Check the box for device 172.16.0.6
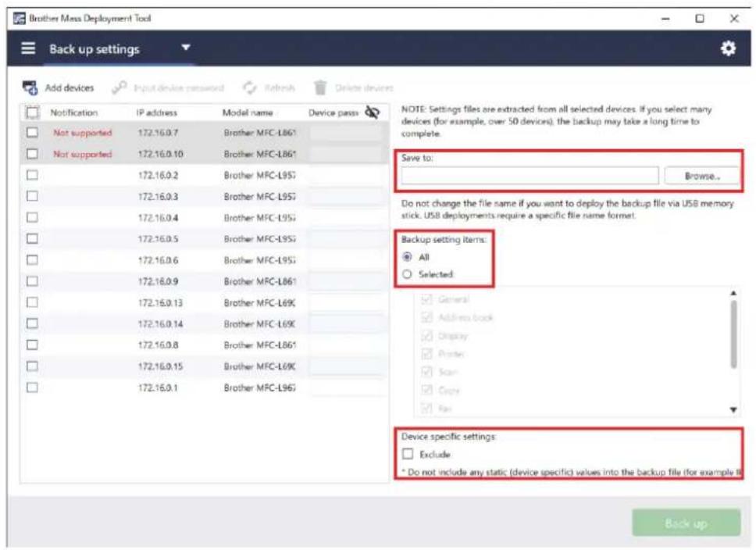 pos(32,259)
